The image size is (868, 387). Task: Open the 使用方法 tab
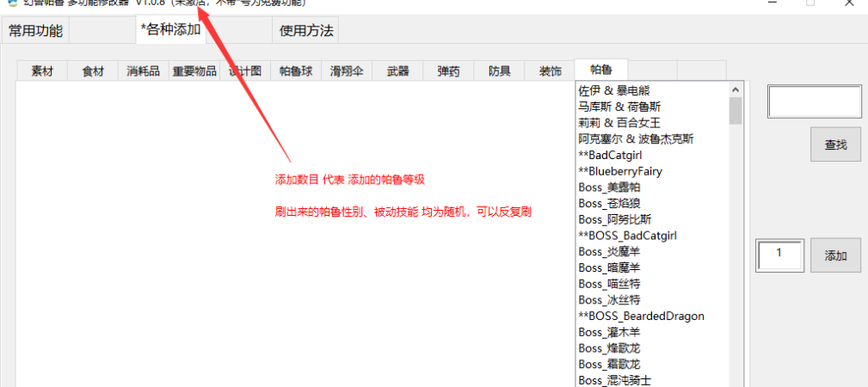(305, 31)
